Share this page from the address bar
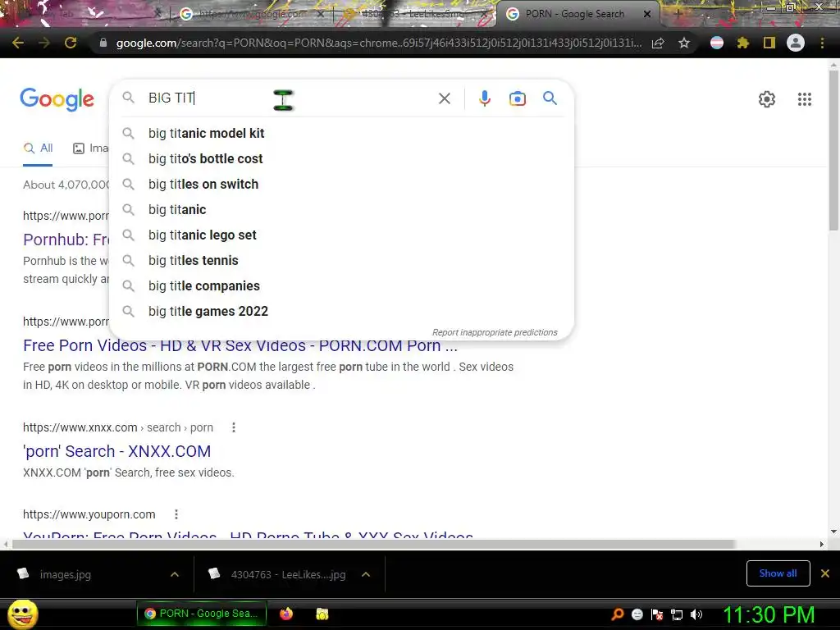 pos(658,43)
